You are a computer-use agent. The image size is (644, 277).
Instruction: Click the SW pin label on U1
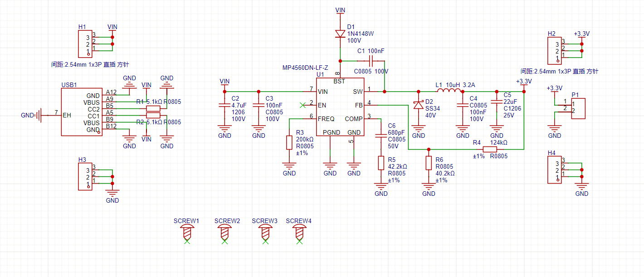[358, 92]
